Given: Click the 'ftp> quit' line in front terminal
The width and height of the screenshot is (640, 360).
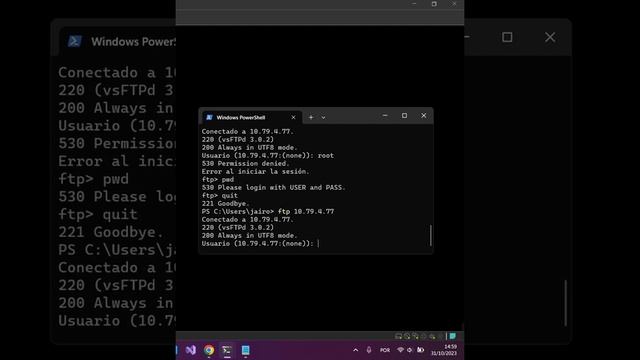Looking at the screenshot, I should tap(220, 196).
